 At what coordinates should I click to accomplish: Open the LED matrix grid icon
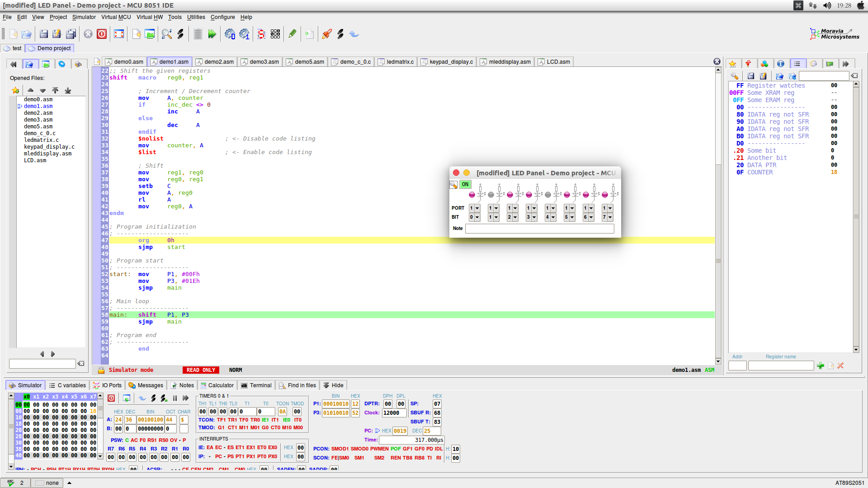point(275,34)
